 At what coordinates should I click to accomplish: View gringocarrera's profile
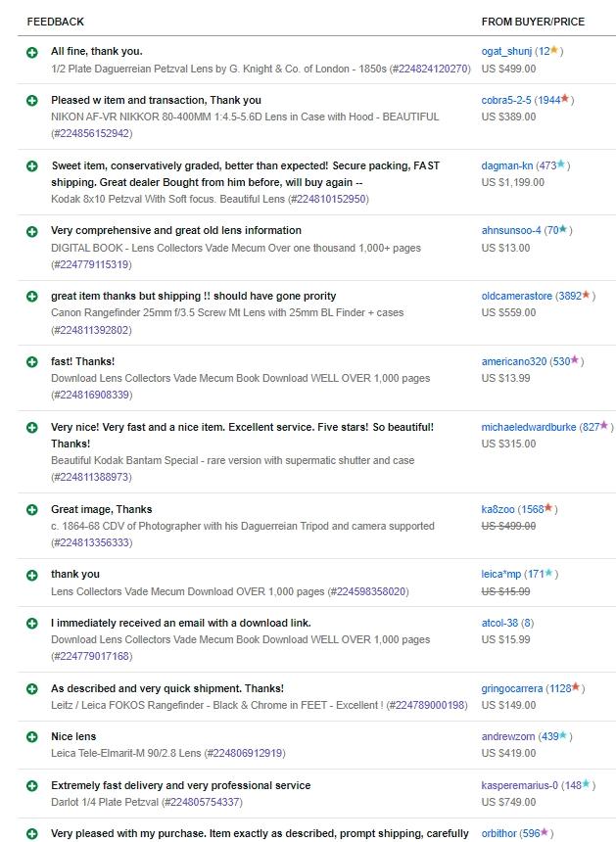click(x=512, y=688)
